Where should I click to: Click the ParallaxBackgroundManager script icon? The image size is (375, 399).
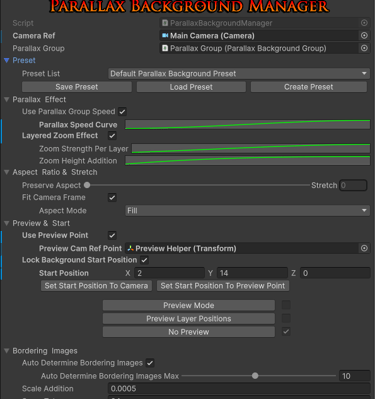pyautogui.click(x=165, y=23)
